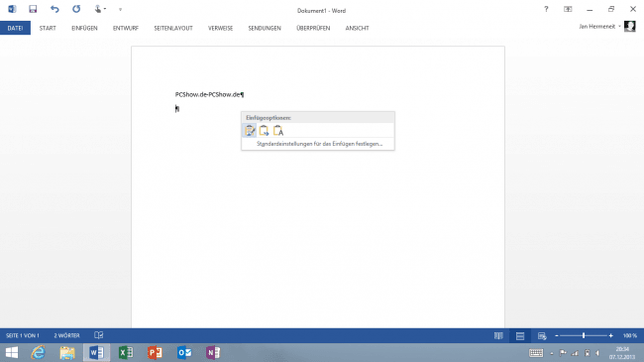Screen dimensions: 644x362
Task: Open the battery status tray icon
Action: 588,353
